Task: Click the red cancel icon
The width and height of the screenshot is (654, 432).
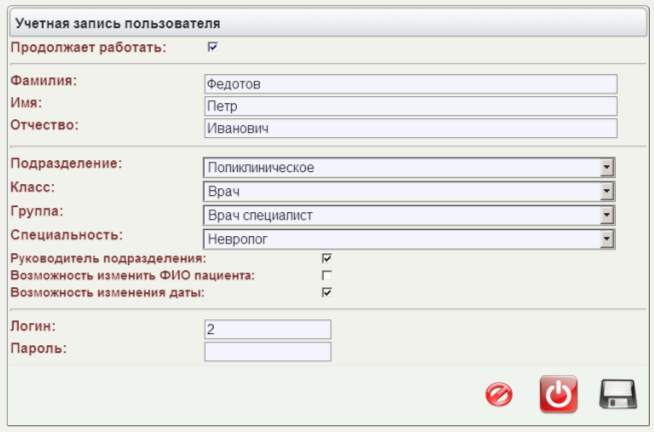Action: (x=498, y=395)
